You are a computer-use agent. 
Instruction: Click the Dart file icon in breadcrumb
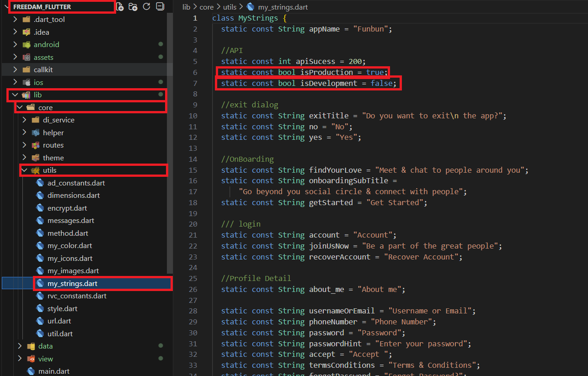point(250,7)
